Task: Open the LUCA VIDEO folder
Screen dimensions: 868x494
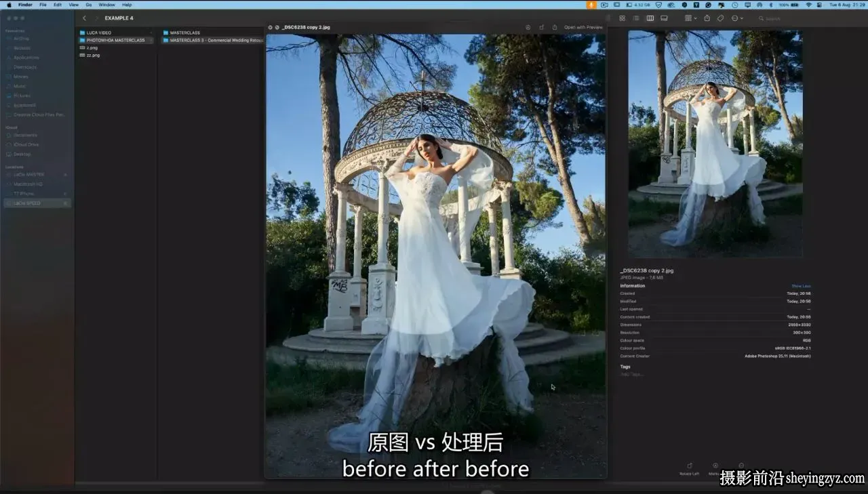Action: pyautogui.click(x=116, y=33)
